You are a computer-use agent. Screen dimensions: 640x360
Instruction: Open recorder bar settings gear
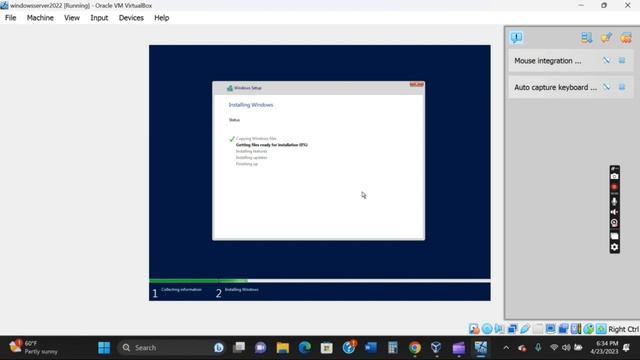614,247
